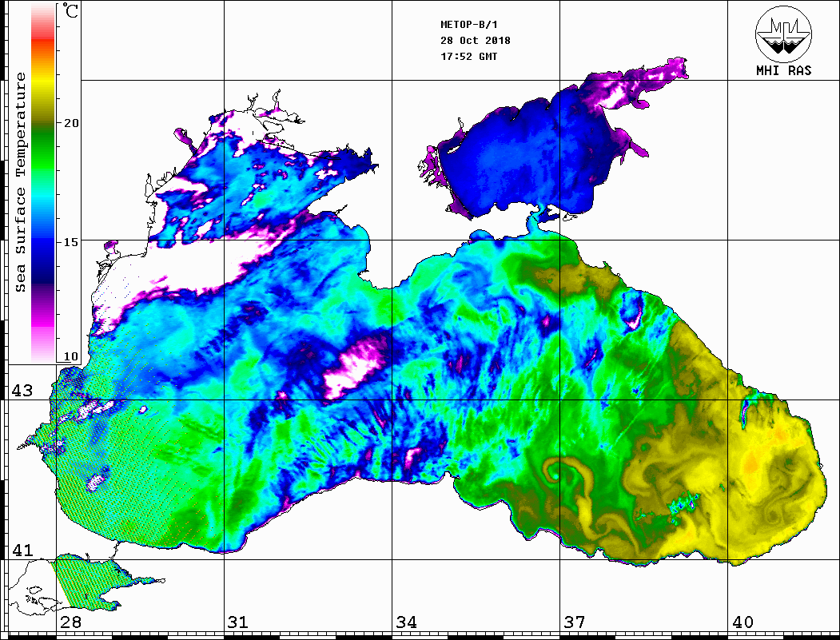
Task: Click the 'METOP-B/1' satellite label
Action: (468, 25)
